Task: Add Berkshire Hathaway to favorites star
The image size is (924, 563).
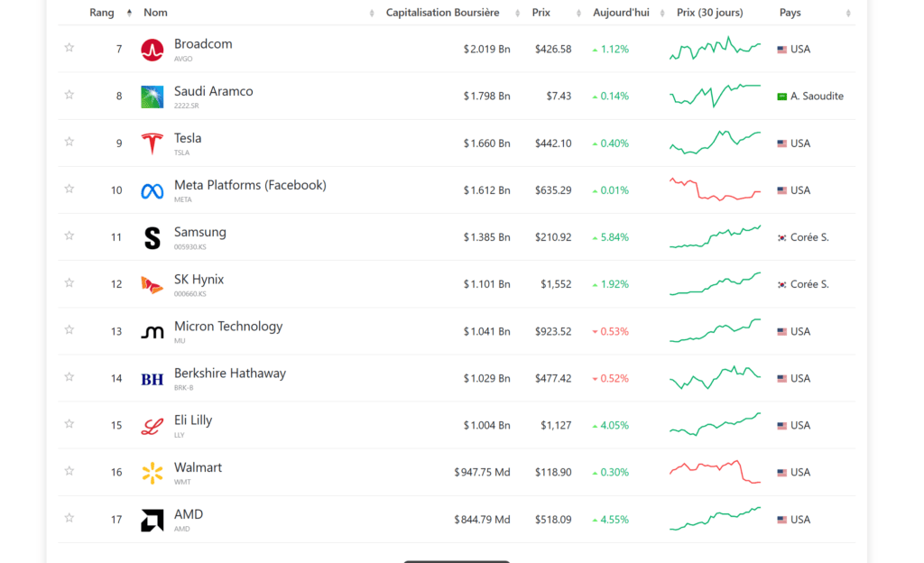Action: [x=69, y=376]
